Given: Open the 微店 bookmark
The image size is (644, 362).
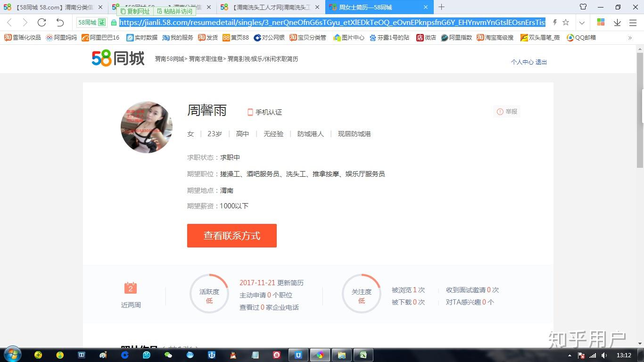Looking at the screenshot, I should (x=426, y=37).
